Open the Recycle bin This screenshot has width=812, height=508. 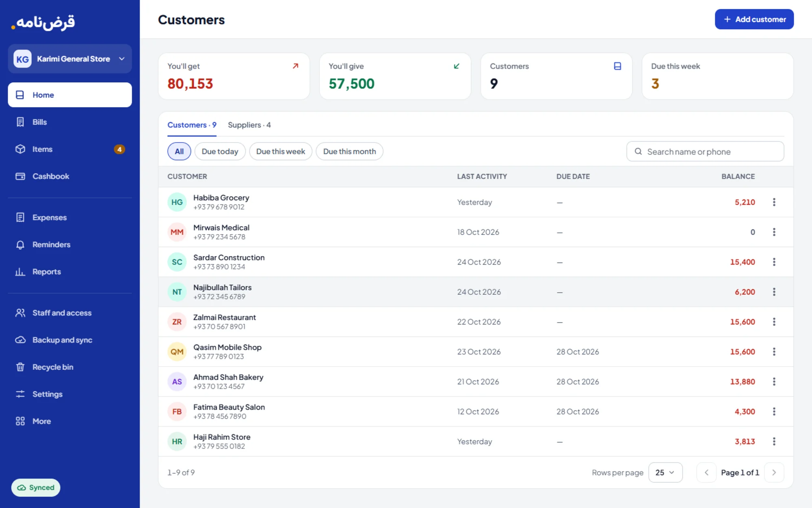pos(70,367)
